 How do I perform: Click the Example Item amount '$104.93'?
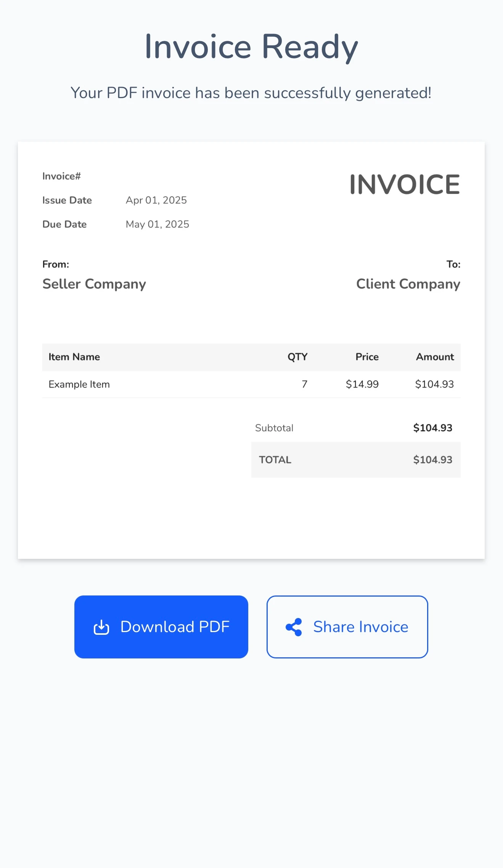434,384
